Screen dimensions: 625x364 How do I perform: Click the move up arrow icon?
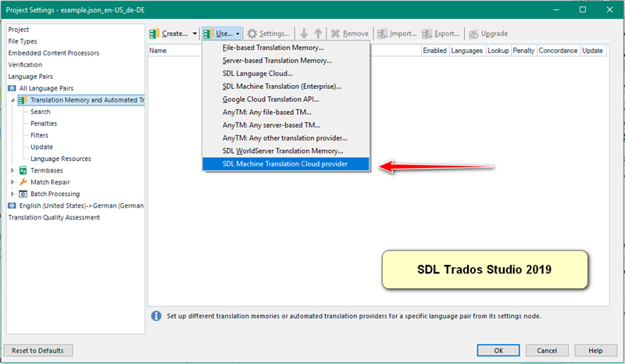318,34
